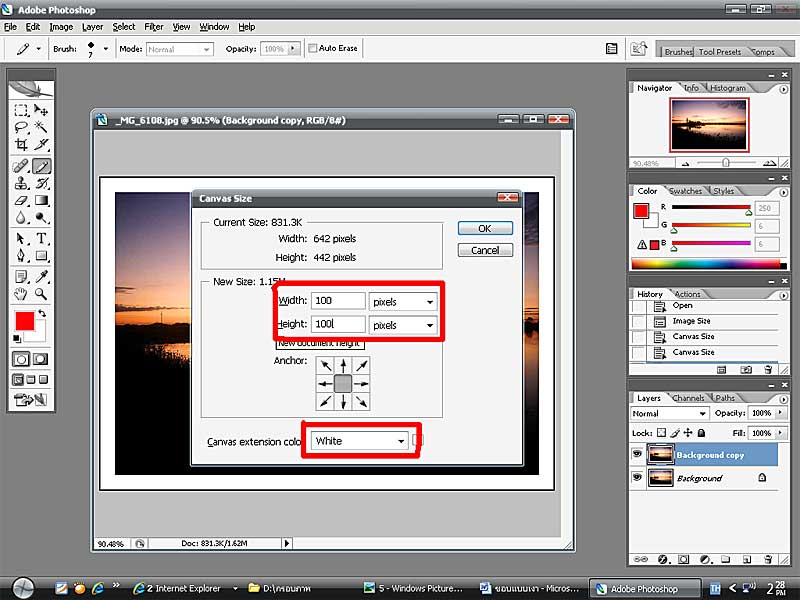Screen dimensions: 800x600
Task: Enable Lock image pixels brush icon
Action: click(x=675, y=433)
